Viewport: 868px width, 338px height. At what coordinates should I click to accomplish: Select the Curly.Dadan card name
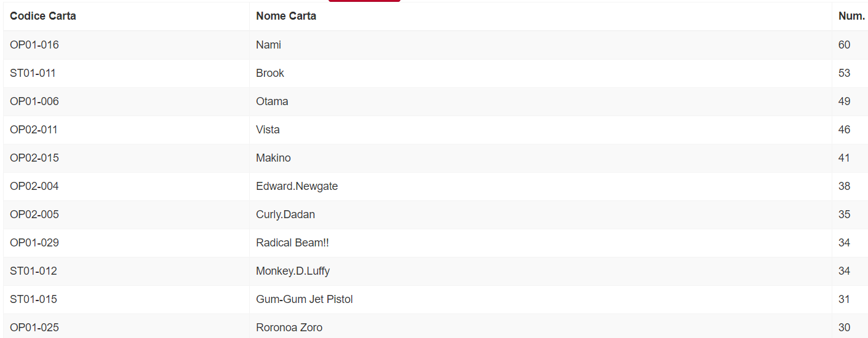(x=285, y=214)
